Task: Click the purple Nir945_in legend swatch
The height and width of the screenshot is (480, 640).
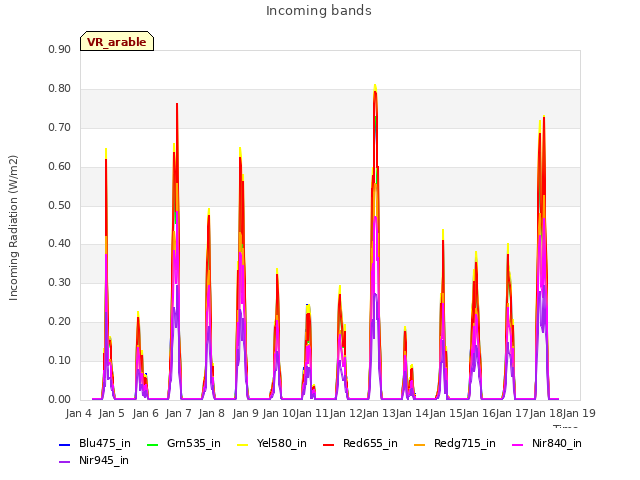Action: (64, 462)
